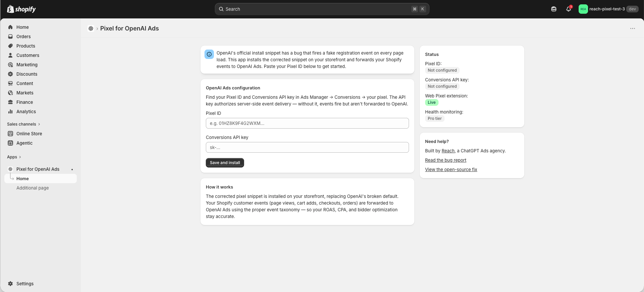The image size is (644, 292).
Task: Open Settings at the sidebar bottom
Action: (25, 284)
